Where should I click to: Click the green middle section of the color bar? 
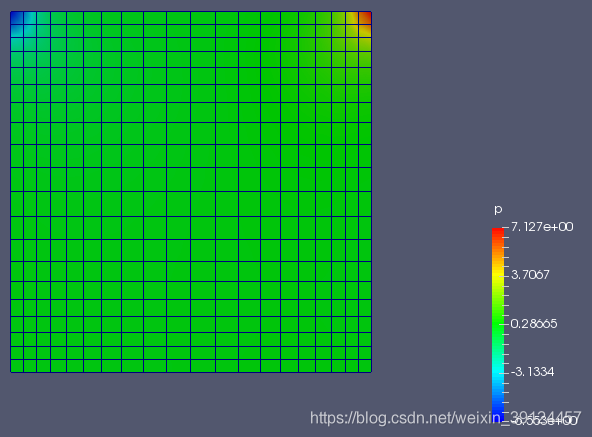click(x=498, y=325)
